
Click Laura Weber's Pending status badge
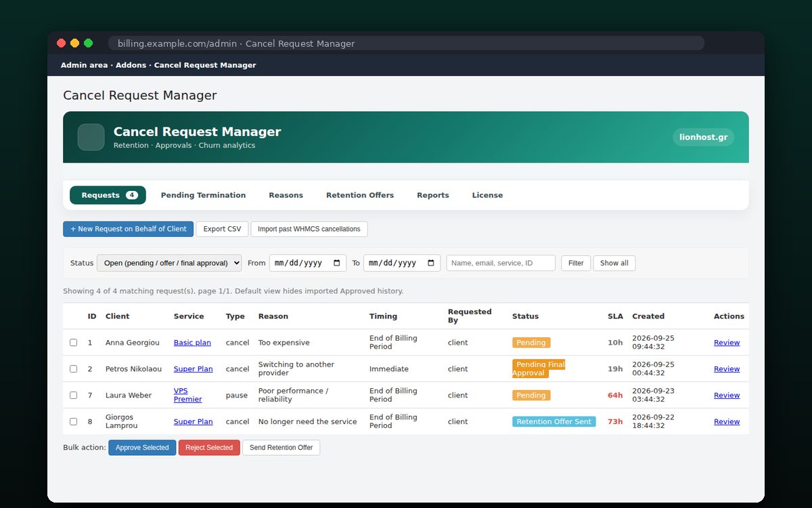point(531,395)
